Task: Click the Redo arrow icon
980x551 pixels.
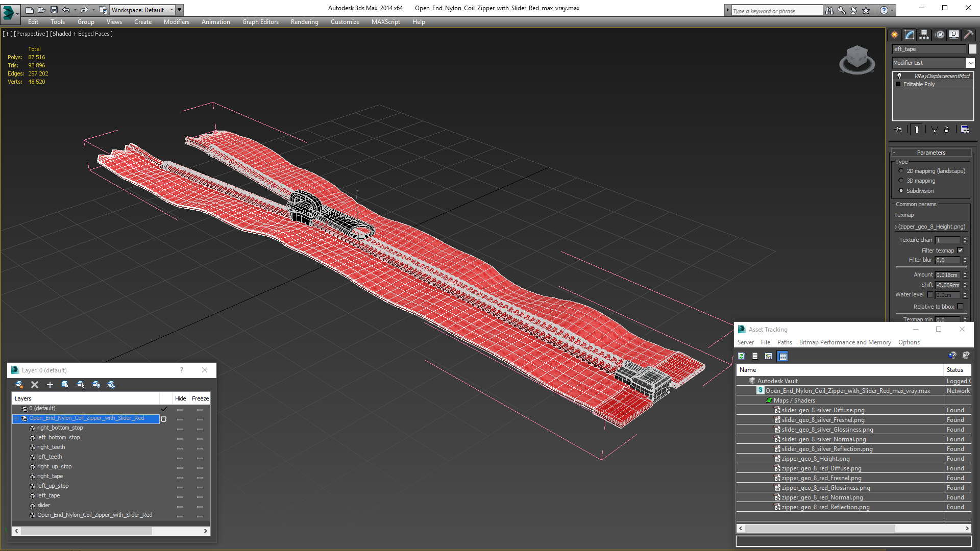Action: click(x=84, y=10)
